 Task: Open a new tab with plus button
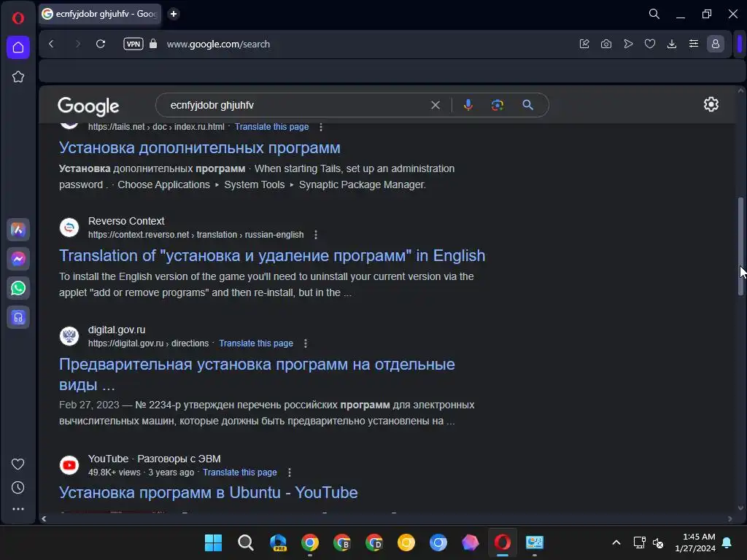pyautogui.click(x=174, y=14)
